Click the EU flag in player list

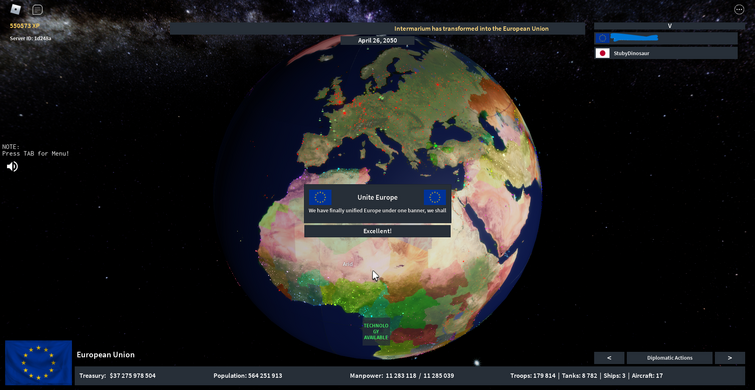(602, 38)
